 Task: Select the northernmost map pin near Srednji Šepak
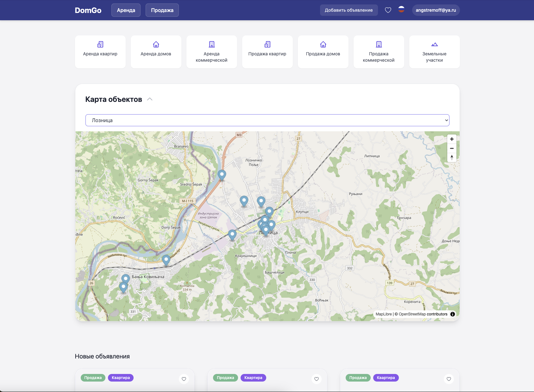point(222,174)
